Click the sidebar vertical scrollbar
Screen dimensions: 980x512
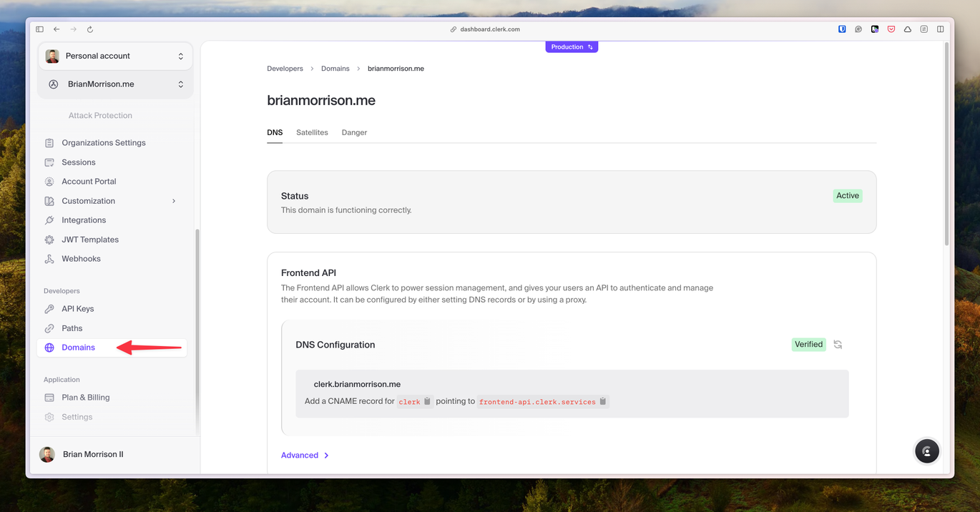[197, 333]
